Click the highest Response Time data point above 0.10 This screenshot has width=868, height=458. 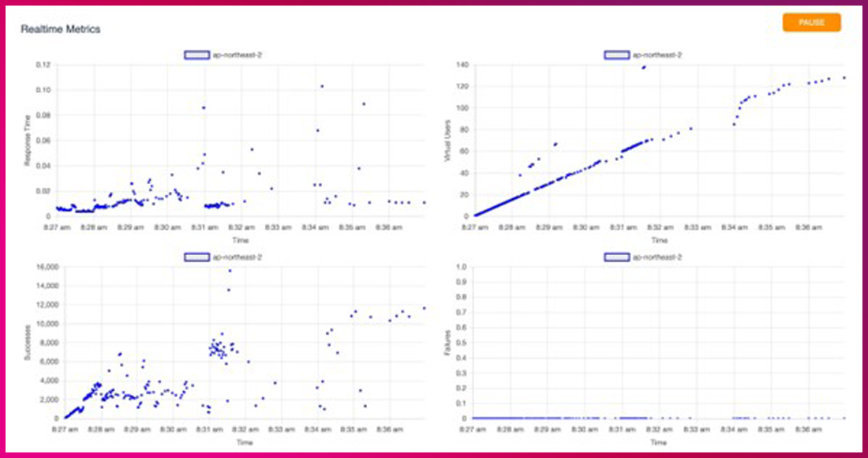click(x=322, y=86)
